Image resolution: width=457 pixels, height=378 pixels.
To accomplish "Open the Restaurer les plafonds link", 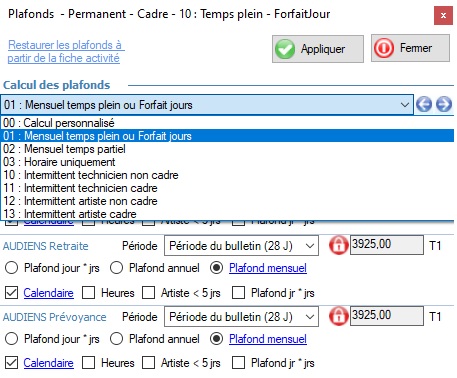I will point(66,51).
